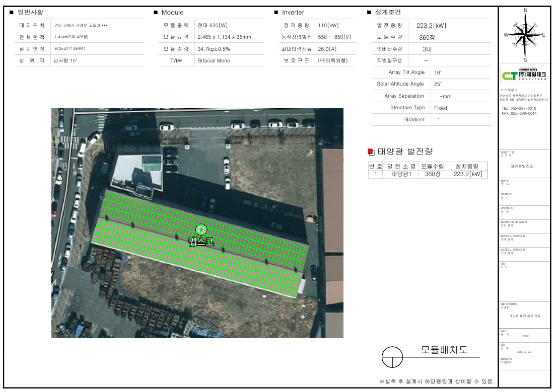Click the TEL. 055-299-0010 phone number

click(519, 108)
